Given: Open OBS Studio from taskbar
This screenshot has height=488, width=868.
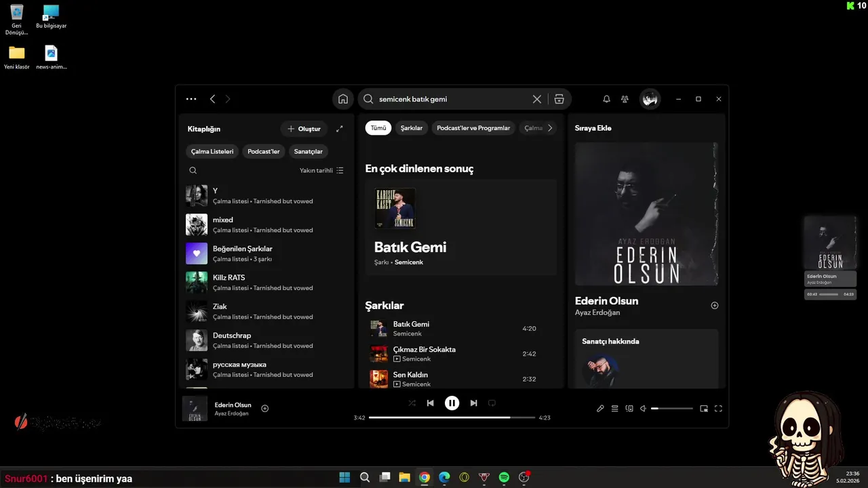Looking at the screenshot, I should (524, 477).
